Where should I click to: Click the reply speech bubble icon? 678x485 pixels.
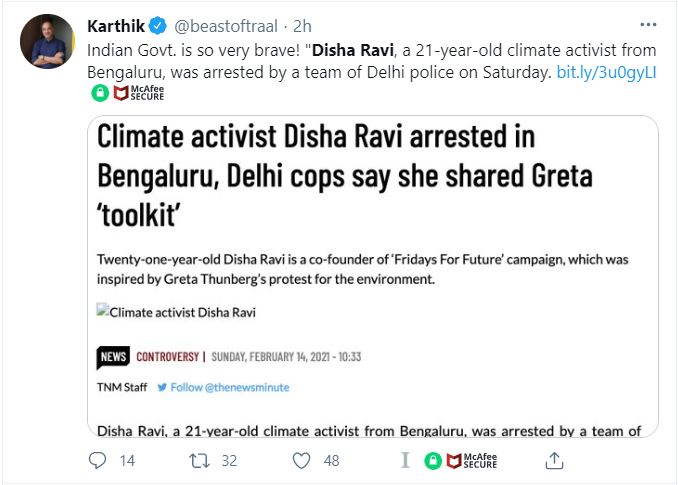point(97,461)
